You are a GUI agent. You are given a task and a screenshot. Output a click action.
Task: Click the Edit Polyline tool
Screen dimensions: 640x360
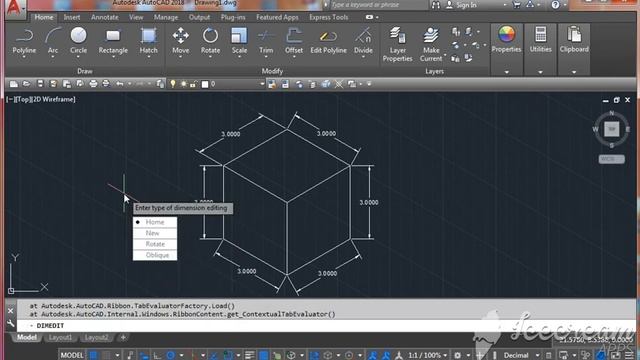pyautogui.click(x=328, y=41)
